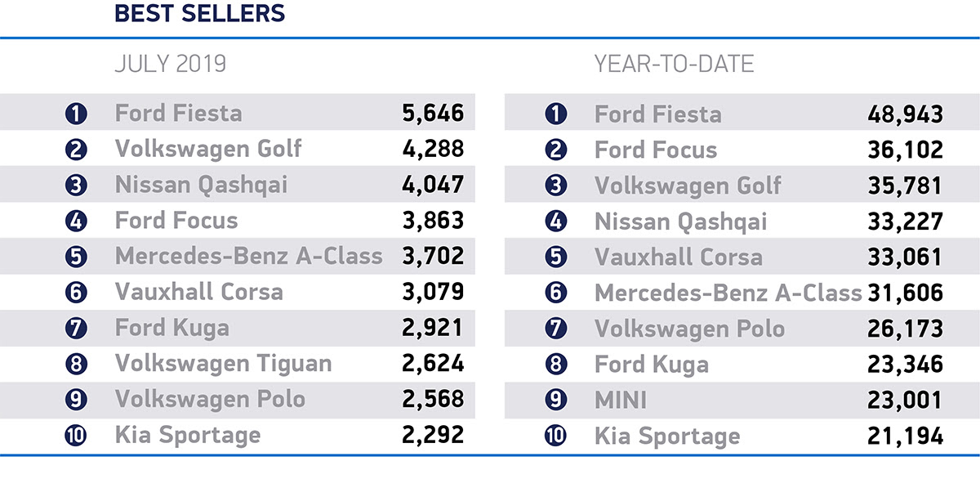Click the rank 1 badge in July 2019 list
Viewport: 980px width, 488px height.
tap(76, 113)
